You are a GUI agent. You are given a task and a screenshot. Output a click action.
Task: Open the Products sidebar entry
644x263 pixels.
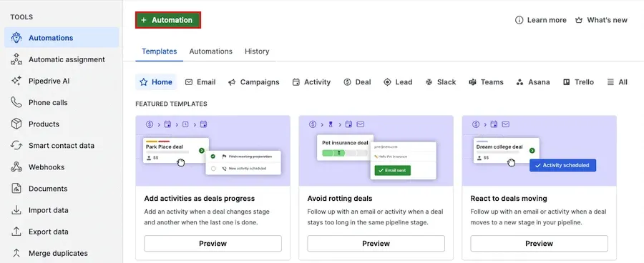pos(62,124)
